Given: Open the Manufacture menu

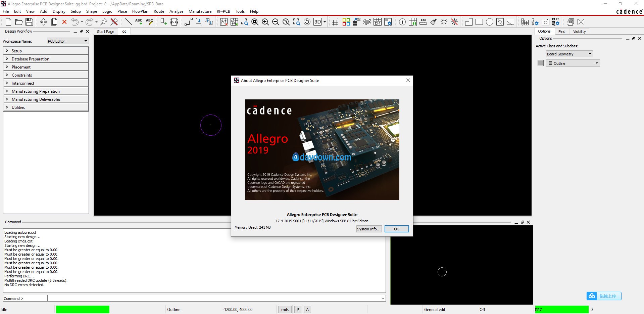Looking at the screenshot, I should coord(200,11).
